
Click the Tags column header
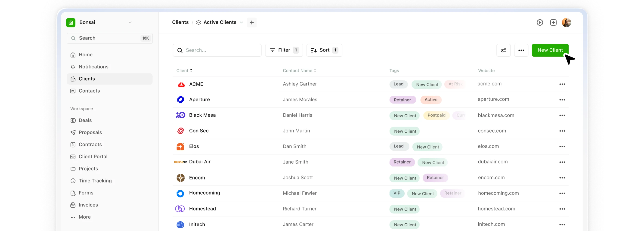394,71
